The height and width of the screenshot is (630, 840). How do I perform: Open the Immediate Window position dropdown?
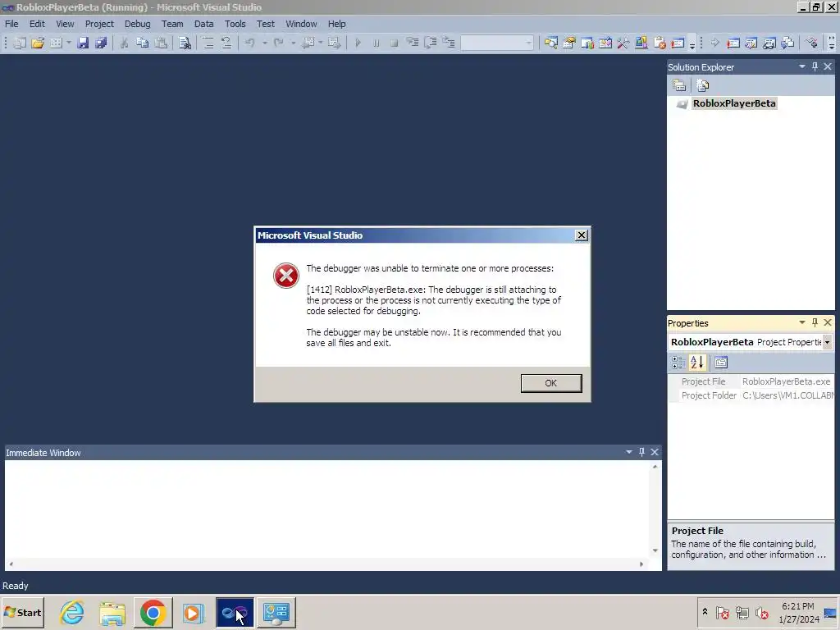point(629,452)
